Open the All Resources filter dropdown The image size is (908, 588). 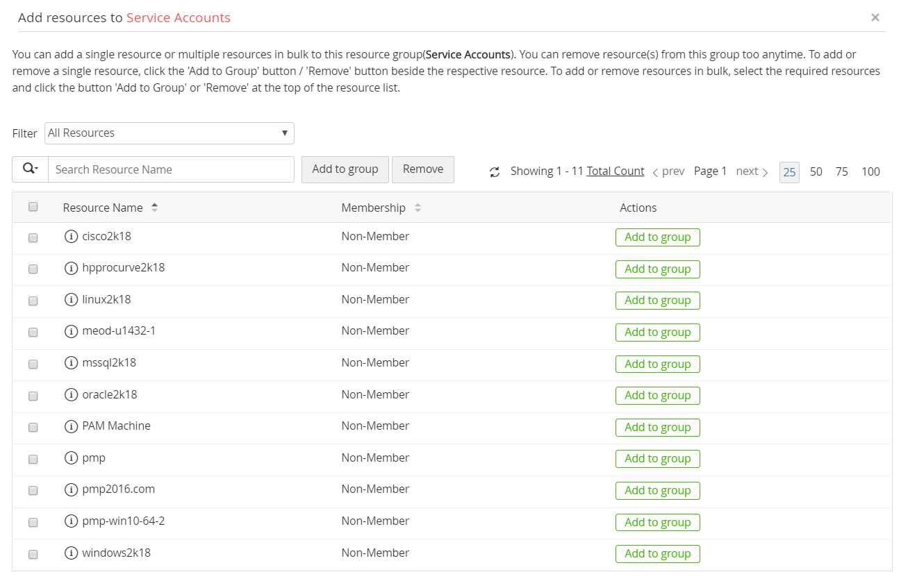tap(170, 133)
